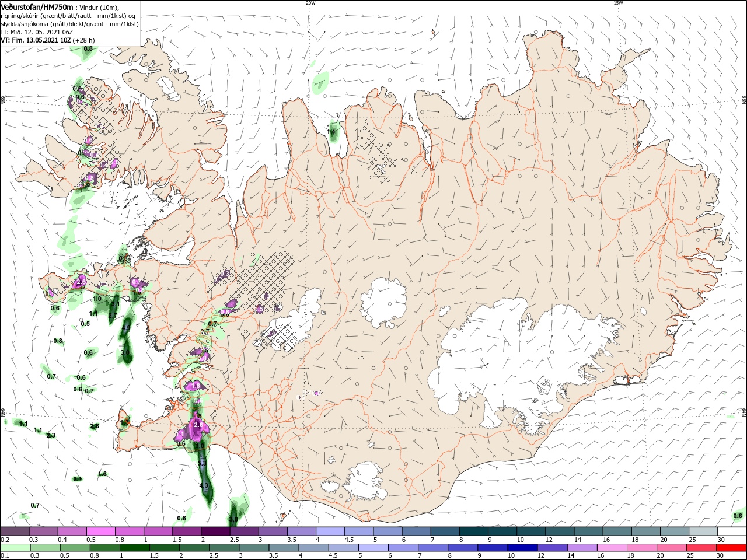Click the light lavender swatch labelled 4, upper row
The image size is (747, 560).
330,531
